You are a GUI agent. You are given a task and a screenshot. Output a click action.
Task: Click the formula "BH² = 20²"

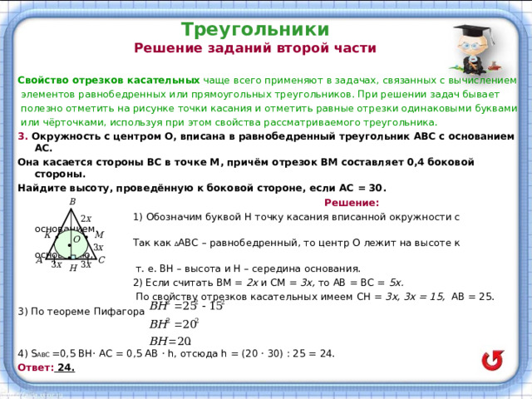pyautogui.click(x=174, y=324)
